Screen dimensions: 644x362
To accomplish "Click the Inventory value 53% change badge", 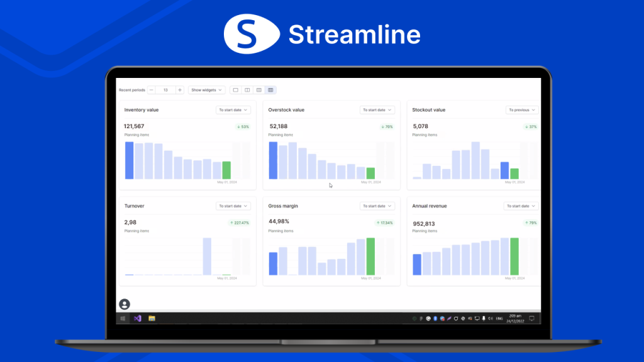I will 243,127.
